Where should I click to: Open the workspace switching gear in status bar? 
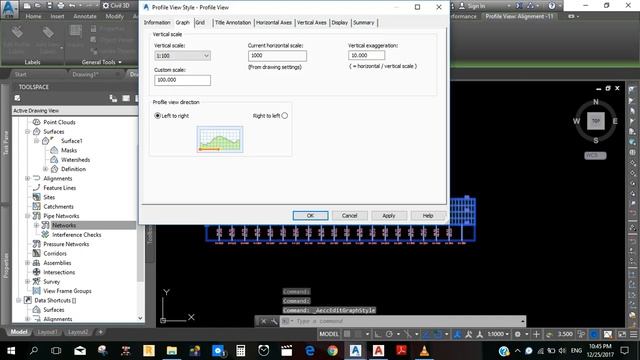(518, 334)
